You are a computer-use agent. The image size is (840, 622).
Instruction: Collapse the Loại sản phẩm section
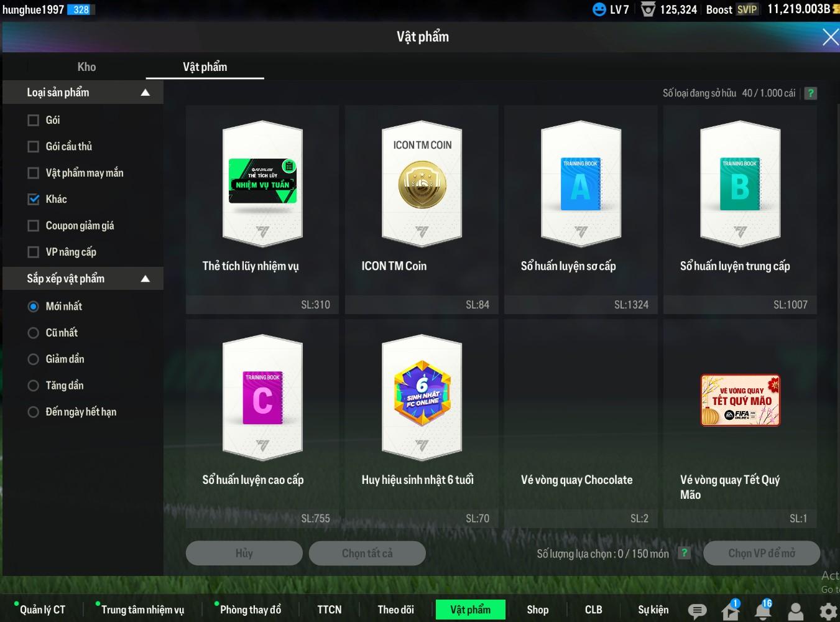coord(145,93)
